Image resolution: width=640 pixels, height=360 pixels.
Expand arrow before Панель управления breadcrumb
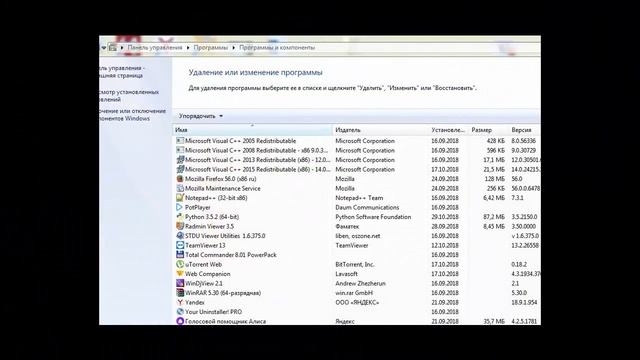[122, 47]
